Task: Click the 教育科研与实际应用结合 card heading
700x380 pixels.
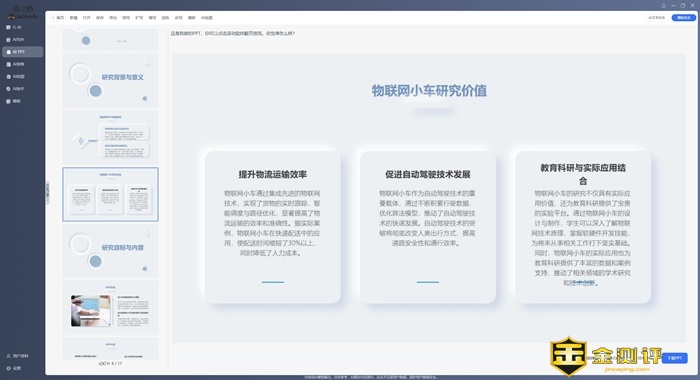Action: pos(583,174)
